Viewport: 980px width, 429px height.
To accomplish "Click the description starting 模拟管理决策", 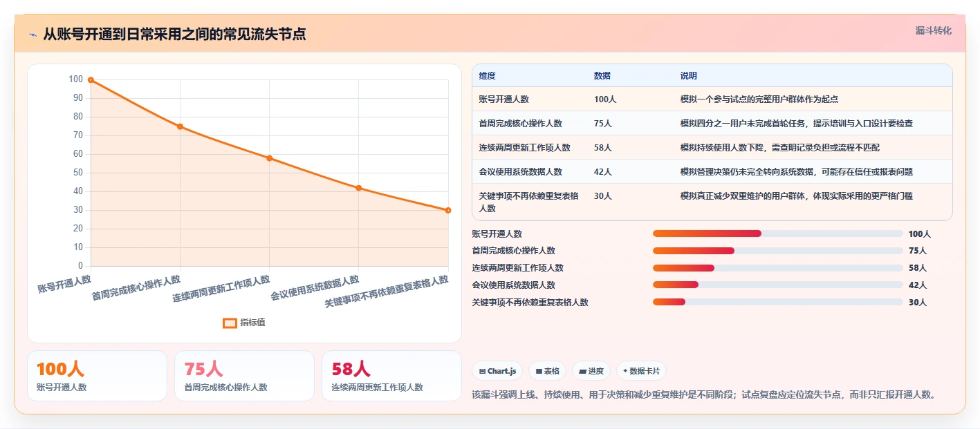I will click(797, 172).
